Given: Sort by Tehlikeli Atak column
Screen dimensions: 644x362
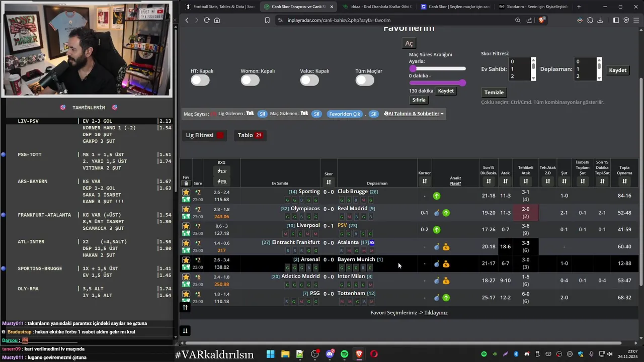Looking at the screenshot, I should pyautogui.click(x=526, y=181).
